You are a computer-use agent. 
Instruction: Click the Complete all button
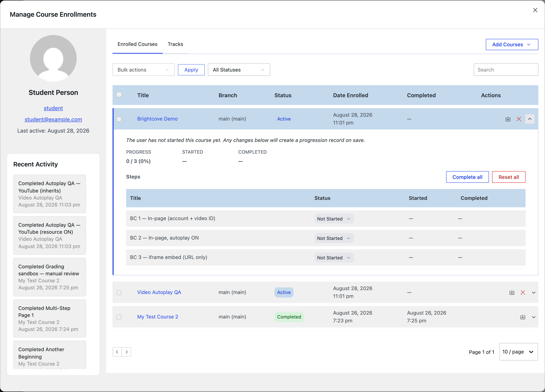467,177
